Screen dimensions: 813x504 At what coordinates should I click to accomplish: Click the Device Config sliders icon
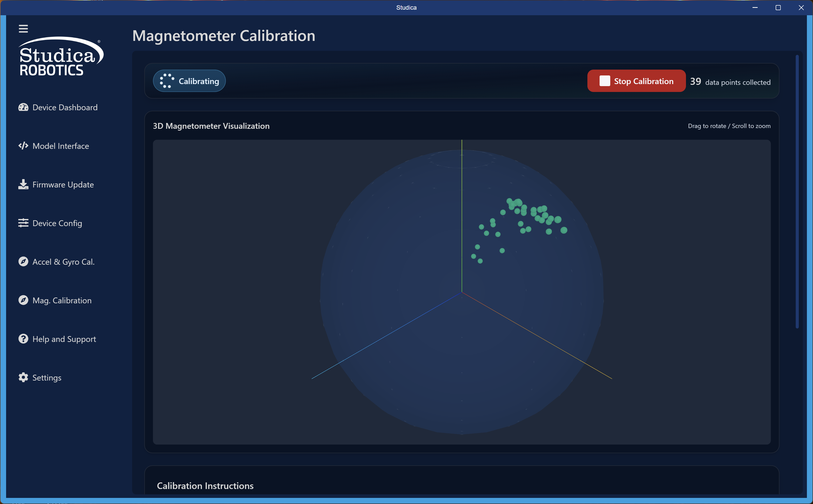point(23,223)
